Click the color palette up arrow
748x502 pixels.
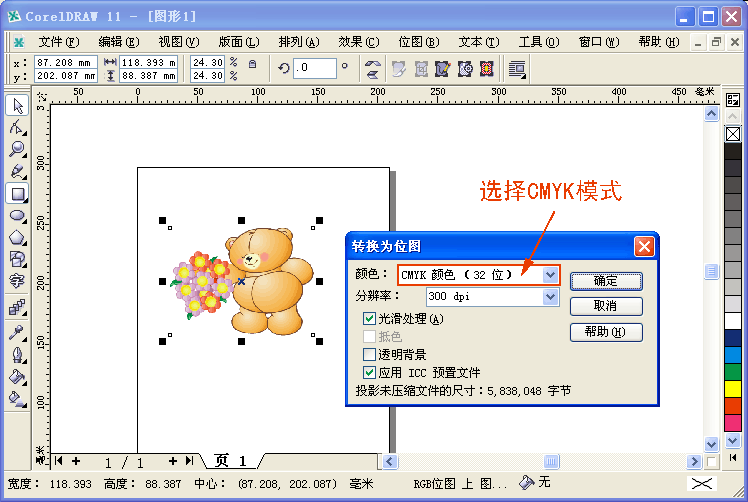733,116
